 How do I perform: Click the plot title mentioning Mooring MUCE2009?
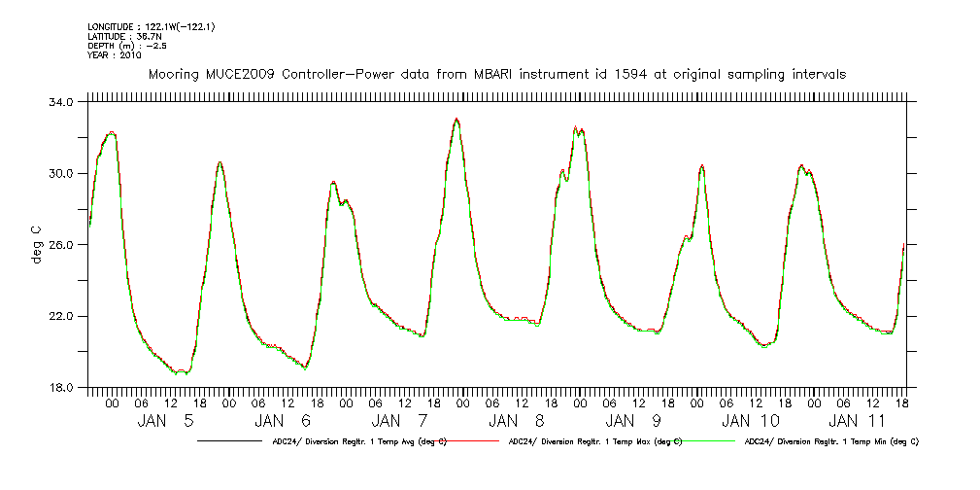click(x=495, y=74)
